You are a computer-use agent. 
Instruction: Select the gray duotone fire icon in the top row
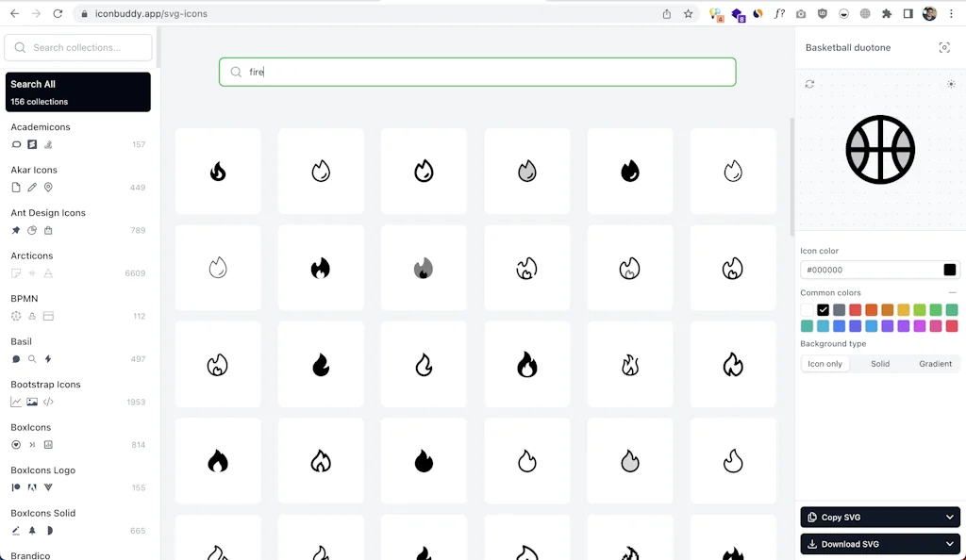[x=526, y=171]
